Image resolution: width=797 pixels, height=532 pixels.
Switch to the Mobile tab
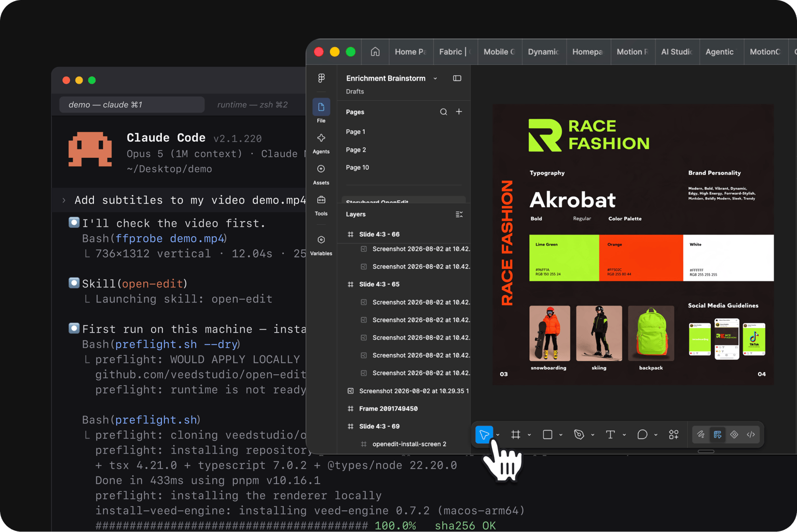click(x=499, y=51)
